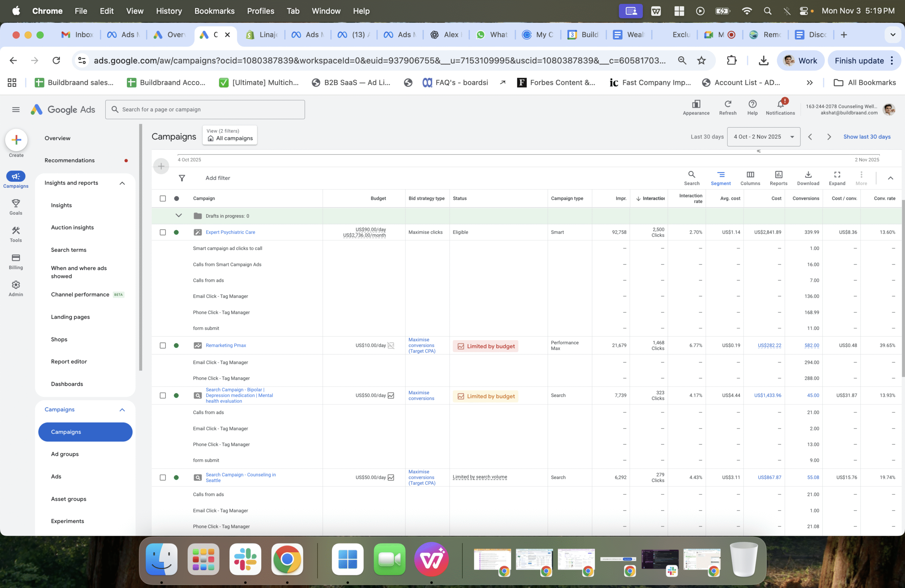Click Show last 30 days link
Image resolution: width=905 pixels, height=588 pixels.
866,137
